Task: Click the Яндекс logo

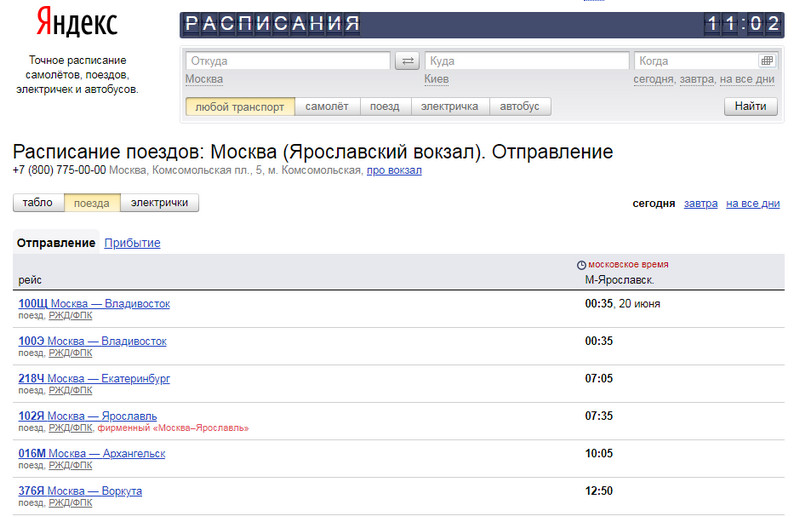Action: click(x=77, y=22)
